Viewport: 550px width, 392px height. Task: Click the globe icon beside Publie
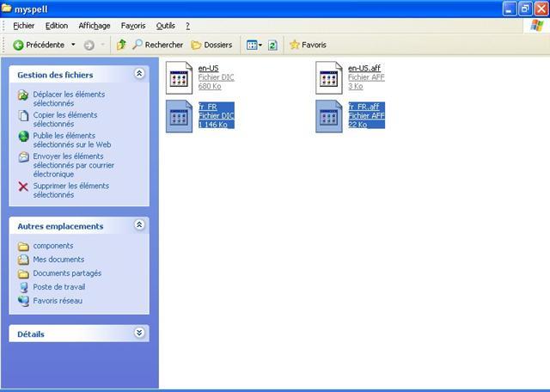coord(23,136)
